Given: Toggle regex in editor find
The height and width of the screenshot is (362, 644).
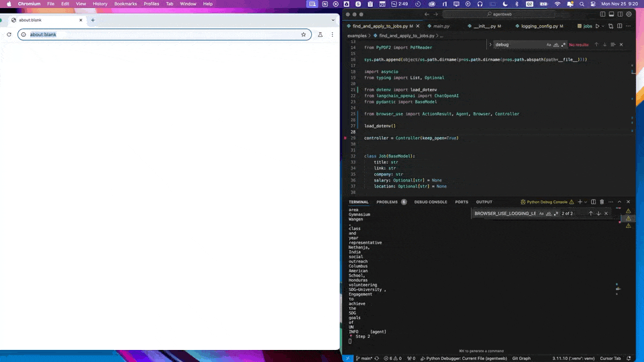Looking at the screenshot, I should [563, 44].
